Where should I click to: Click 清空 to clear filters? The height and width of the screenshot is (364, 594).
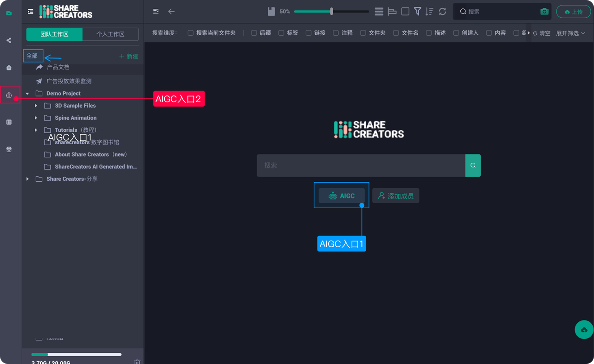coord(542,33)
